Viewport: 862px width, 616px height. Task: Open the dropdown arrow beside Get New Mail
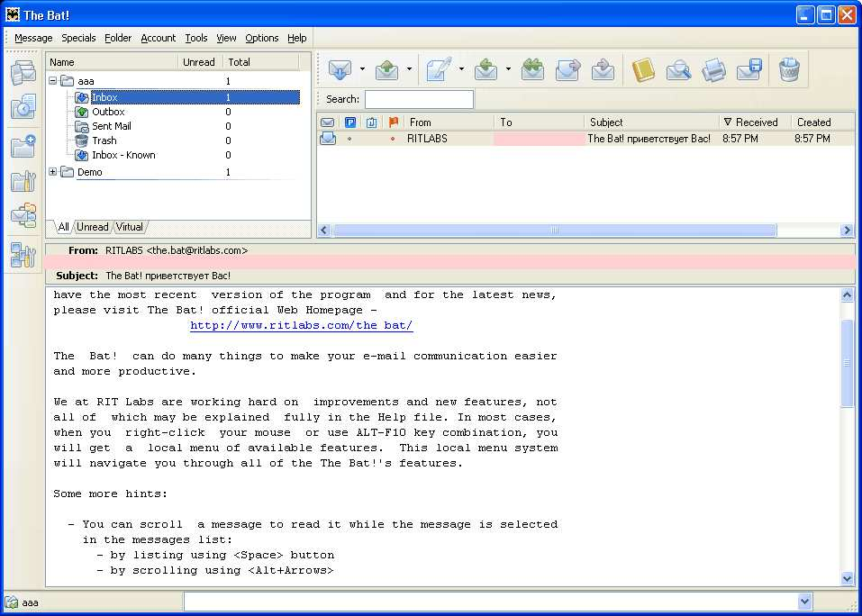(x=362, y=69)
